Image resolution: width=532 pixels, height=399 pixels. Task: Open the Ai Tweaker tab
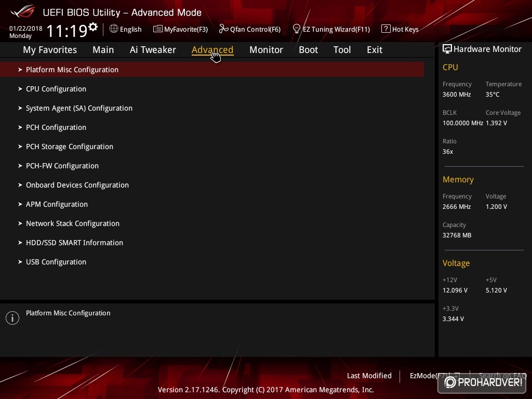click(153, 49)
